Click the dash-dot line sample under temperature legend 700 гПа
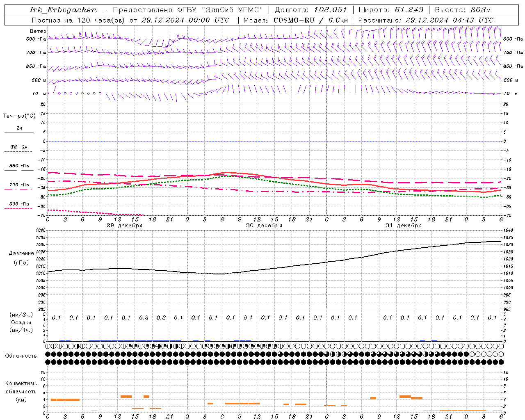The width and height of the screenshot is (525, 420). click(18, 189)
